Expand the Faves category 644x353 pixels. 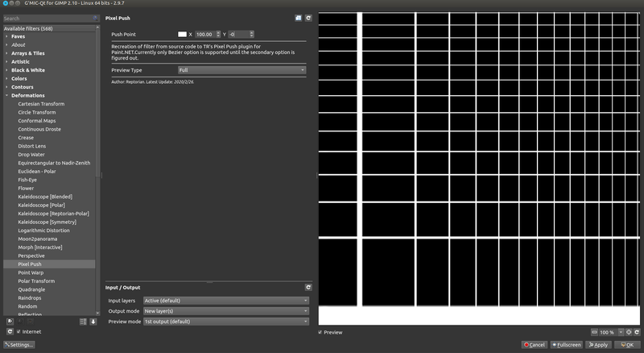point(6,36)
